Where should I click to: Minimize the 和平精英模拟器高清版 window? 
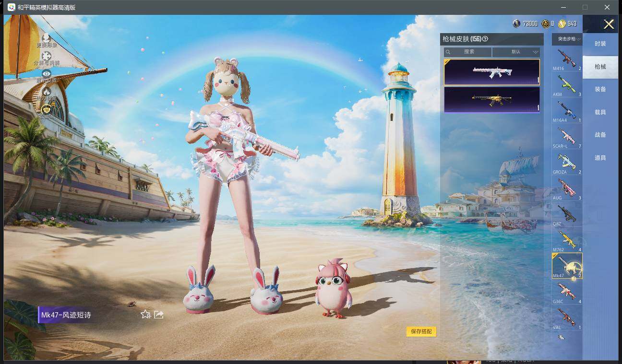click(563, 7)
